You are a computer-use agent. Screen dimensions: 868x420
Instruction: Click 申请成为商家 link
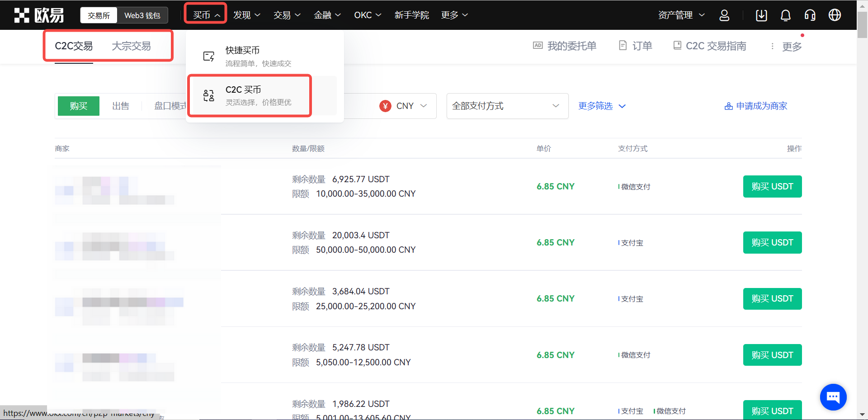pos(761,106)
